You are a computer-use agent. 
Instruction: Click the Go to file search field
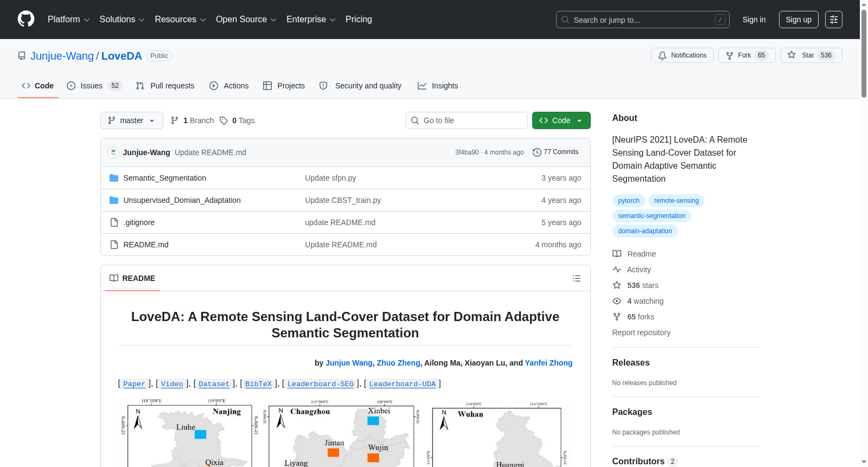click(x=467, y=120)
